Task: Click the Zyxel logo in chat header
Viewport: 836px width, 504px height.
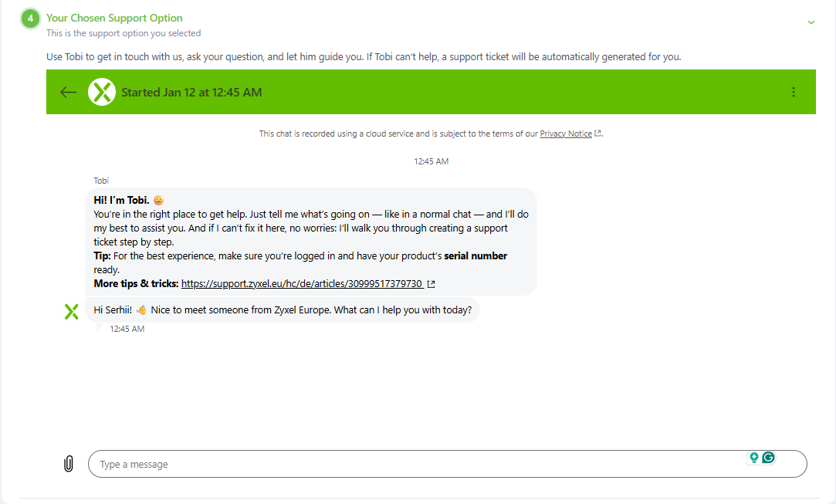Action: 102,93
